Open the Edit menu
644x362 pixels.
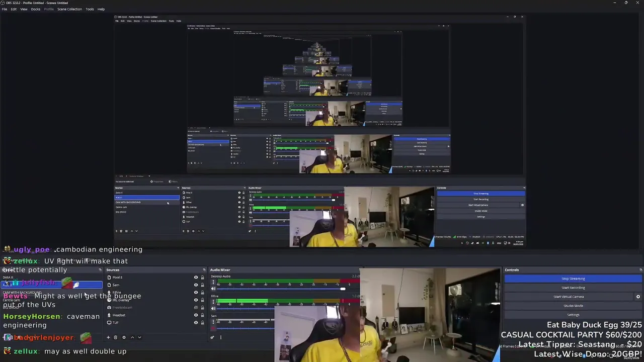tap(14, 9)
